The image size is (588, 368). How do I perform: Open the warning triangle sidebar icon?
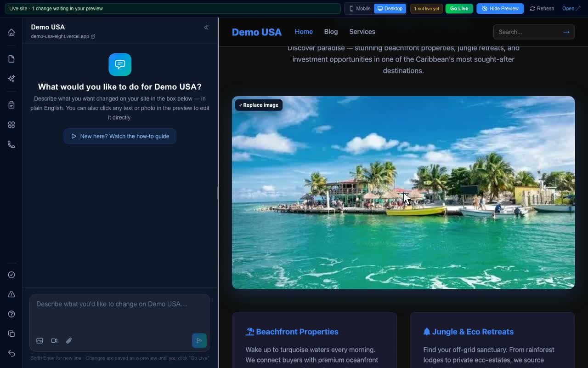click(x=11, y=294)
